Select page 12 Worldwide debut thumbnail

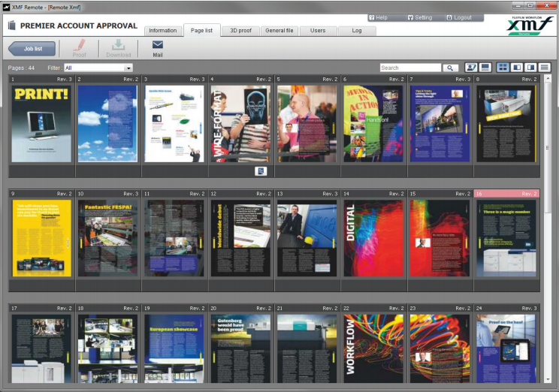pyautogui.click(x=240, y=238)
